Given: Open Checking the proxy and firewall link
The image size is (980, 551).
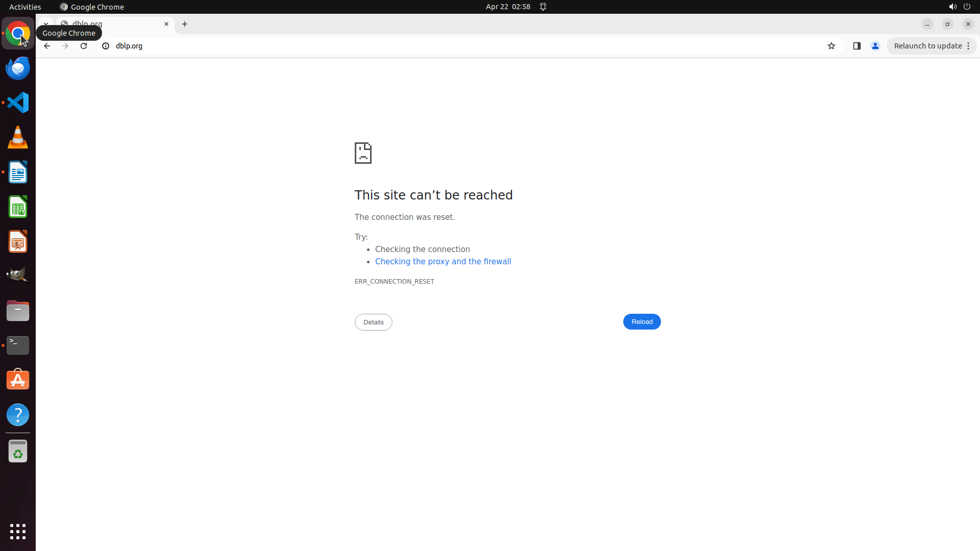Looking at the screenshot, I should click(443, 261).
